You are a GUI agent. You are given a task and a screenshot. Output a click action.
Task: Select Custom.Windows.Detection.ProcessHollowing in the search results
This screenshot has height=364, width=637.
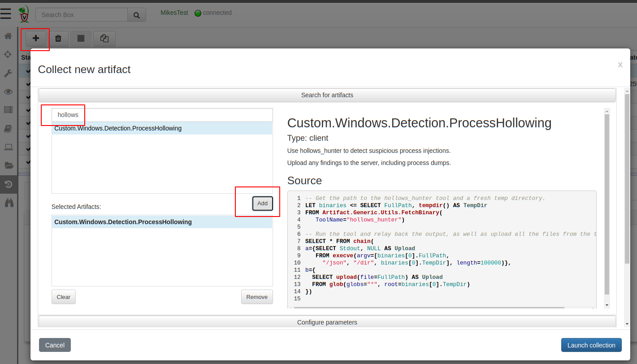(x=118, y=128)
